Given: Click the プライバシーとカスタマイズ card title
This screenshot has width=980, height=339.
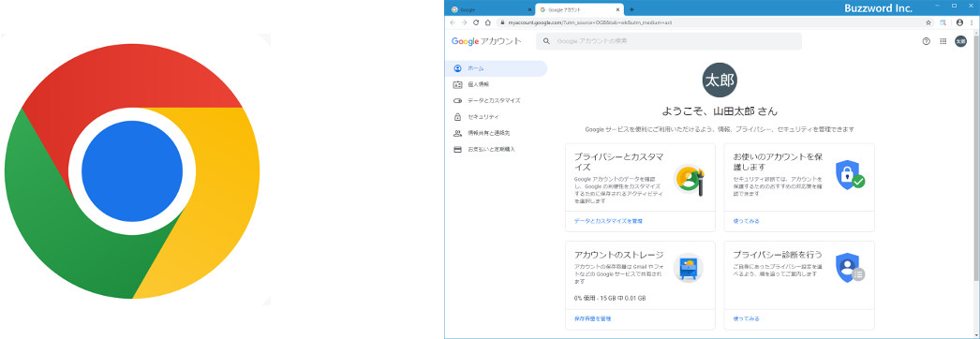Looking at the screenshot, I should pos(618,162).
